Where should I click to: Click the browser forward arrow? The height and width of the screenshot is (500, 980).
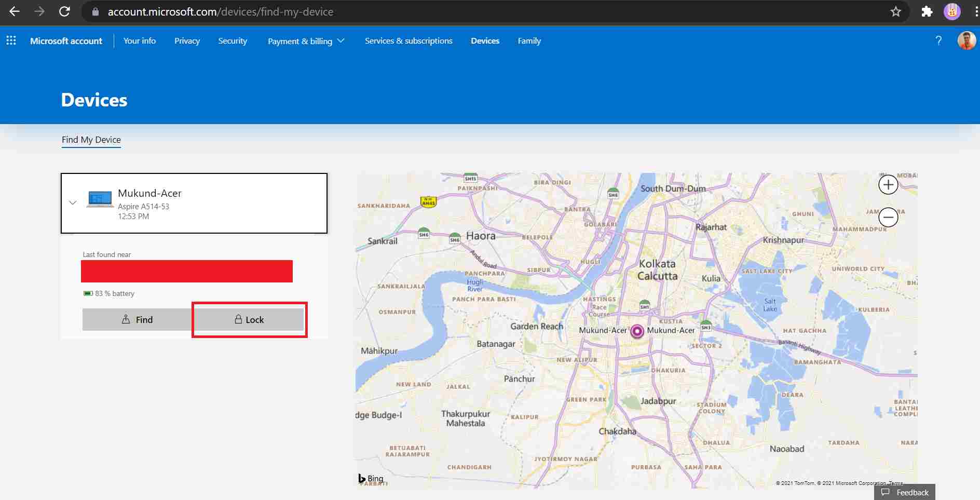39,11
